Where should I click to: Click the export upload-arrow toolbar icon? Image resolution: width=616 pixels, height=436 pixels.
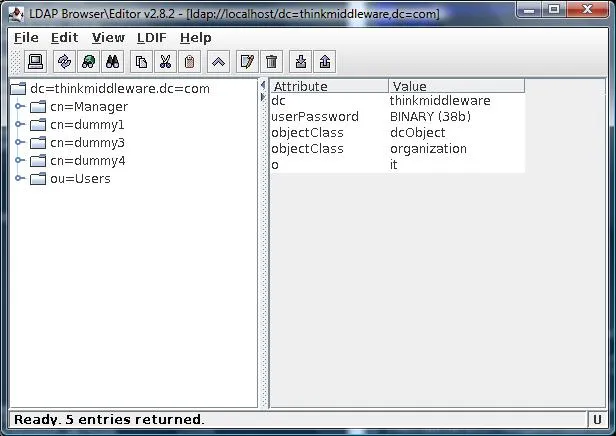pos(325,62)
